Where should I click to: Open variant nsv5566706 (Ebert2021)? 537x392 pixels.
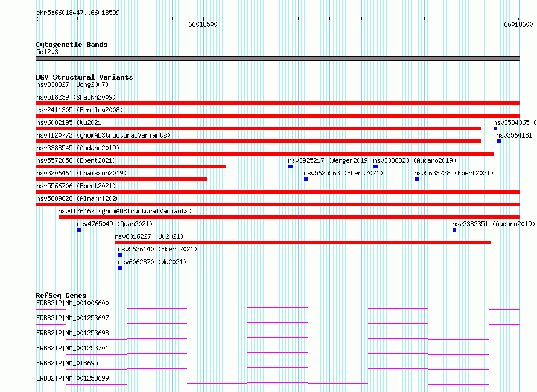click(x=76, y=186)
